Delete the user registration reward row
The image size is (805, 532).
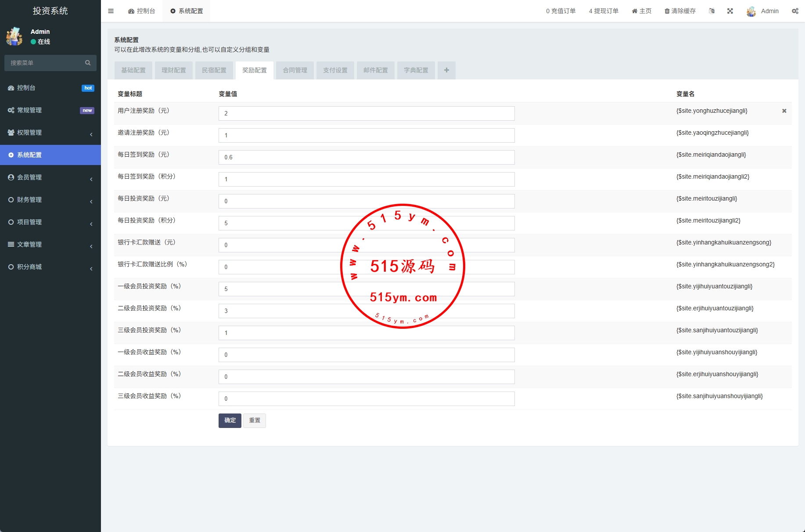coord(784,111)
